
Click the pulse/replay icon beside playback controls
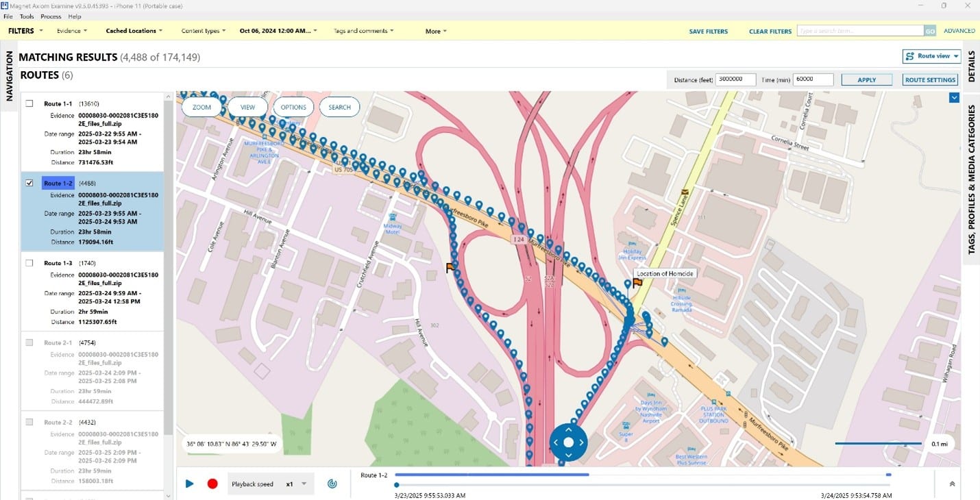332,484
